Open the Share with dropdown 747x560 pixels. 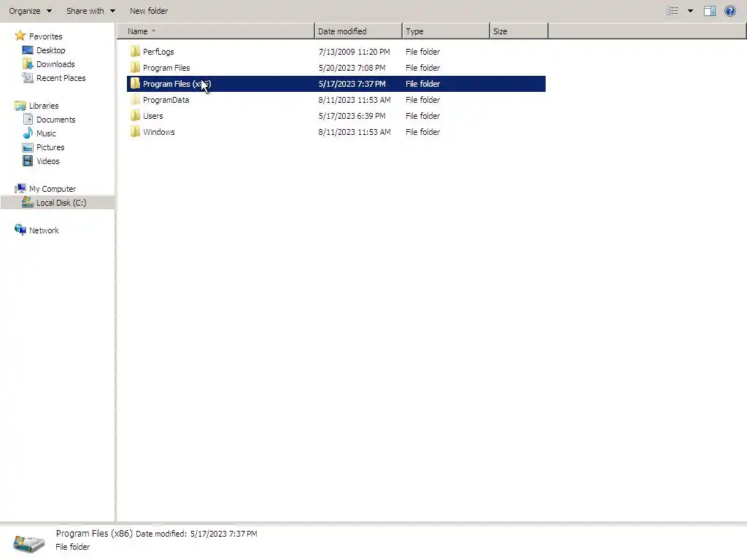[x=90, y=11]
